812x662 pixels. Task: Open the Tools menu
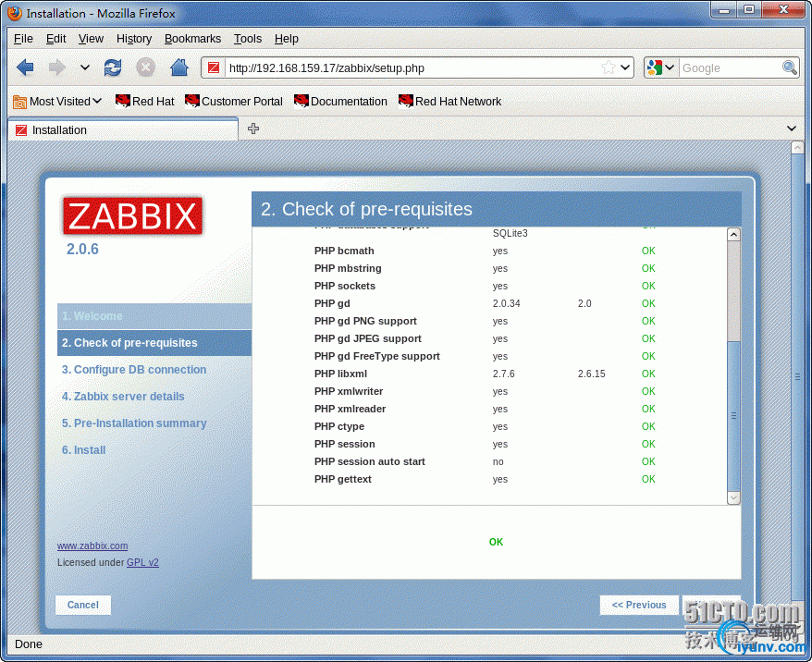click(248, 39)
